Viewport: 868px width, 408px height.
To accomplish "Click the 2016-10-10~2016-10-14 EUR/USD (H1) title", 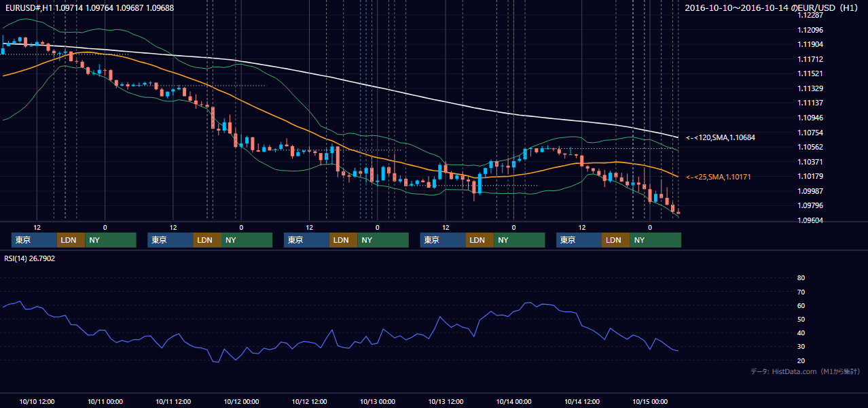I will [x=772, y=7].
